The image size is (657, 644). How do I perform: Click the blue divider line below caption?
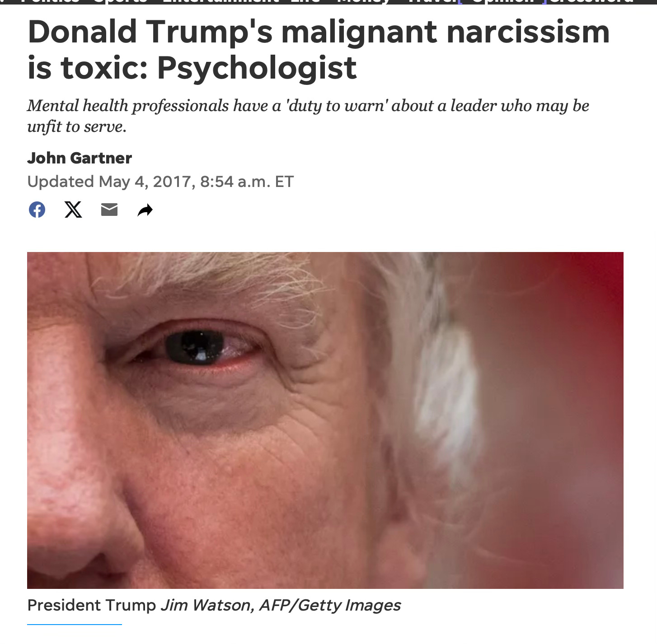point(75,625)
